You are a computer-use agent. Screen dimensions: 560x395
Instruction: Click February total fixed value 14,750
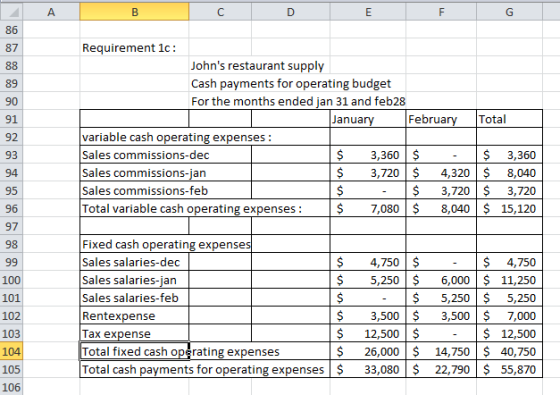click(441, 351)
